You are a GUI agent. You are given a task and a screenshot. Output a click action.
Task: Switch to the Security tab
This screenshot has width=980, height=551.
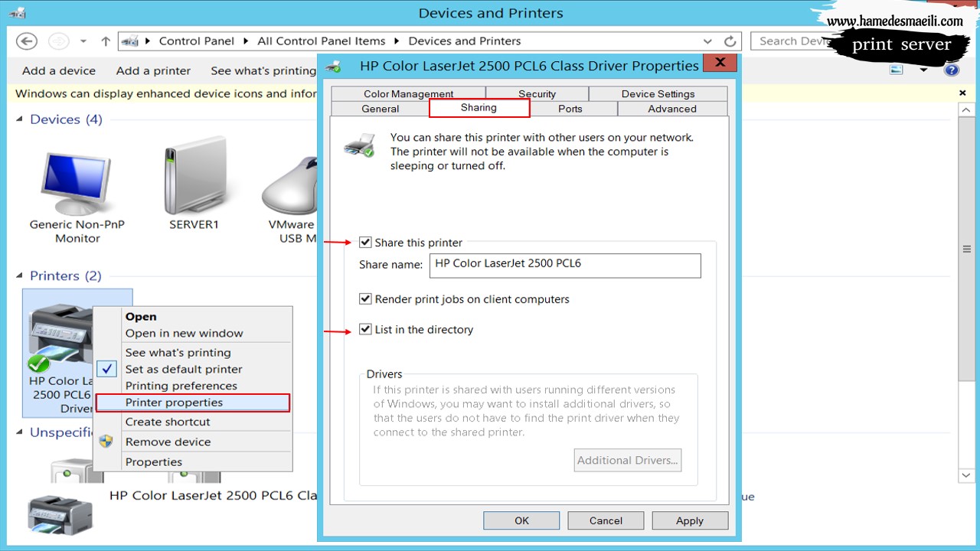(537, 94)
